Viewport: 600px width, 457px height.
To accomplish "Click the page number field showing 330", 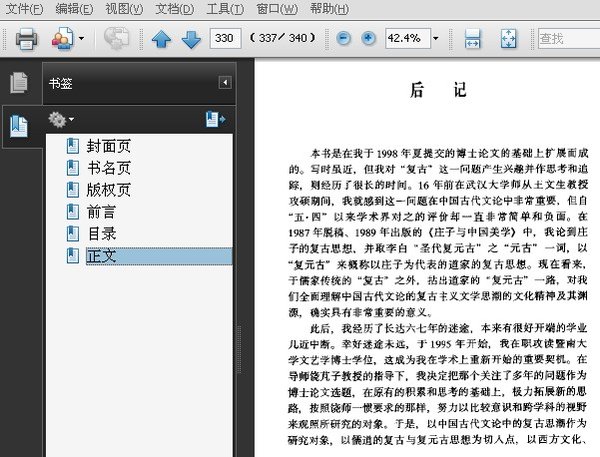I will point(225,38).
